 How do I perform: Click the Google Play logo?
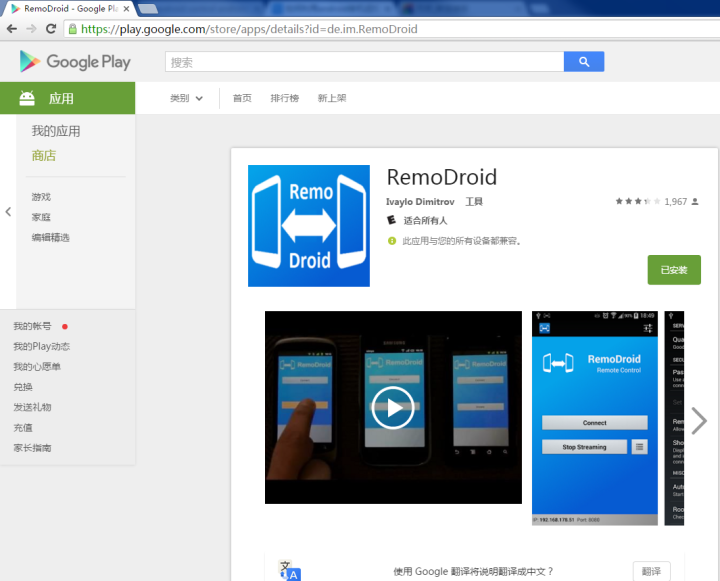point(75,62)
